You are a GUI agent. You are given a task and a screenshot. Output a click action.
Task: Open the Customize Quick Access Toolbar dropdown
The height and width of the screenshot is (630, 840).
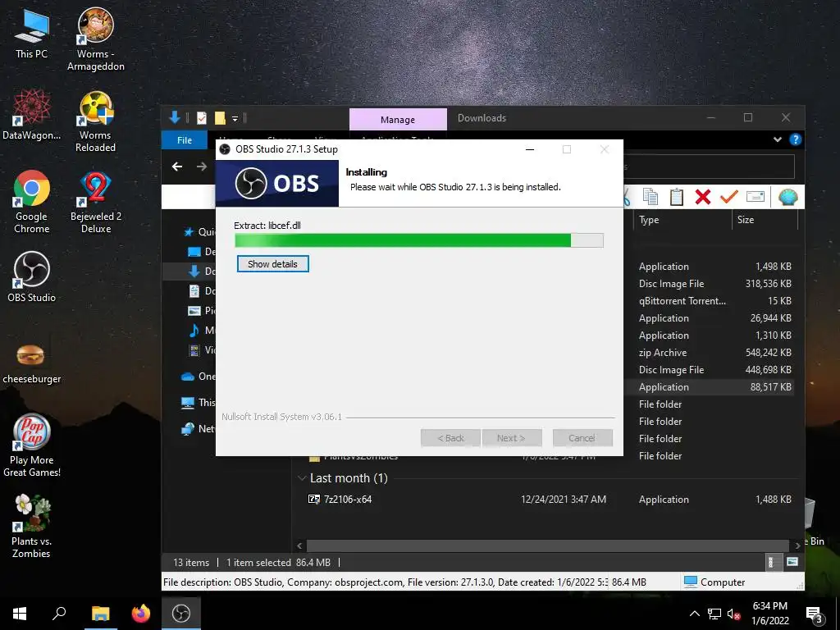point(235,118)
